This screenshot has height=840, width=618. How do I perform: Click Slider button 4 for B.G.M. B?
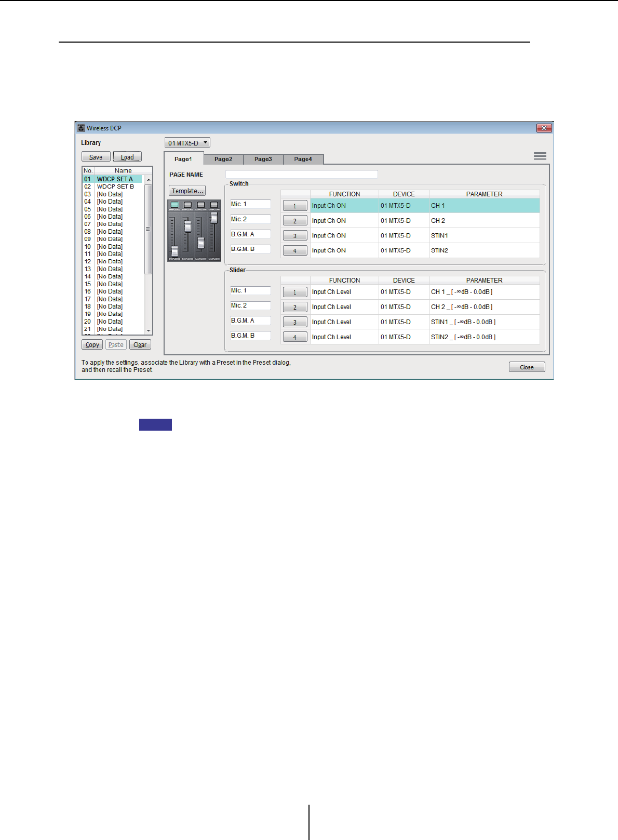[295, 338]
